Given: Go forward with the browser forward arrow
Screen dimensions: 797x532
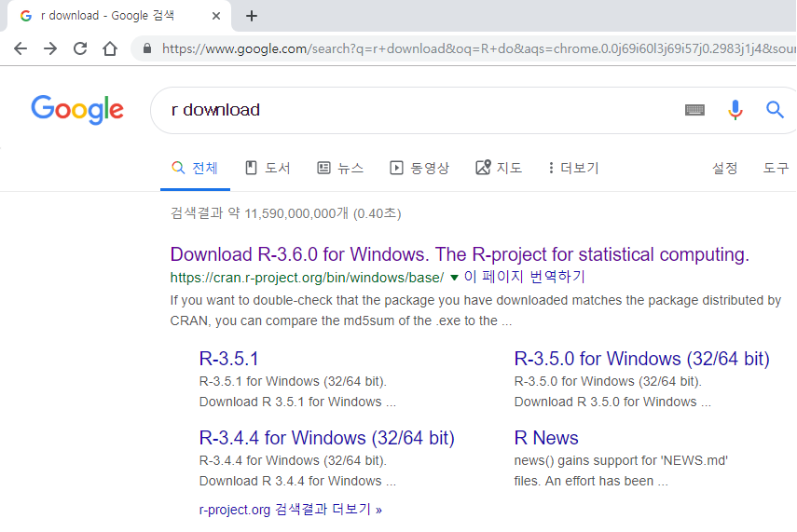Looking at the screenshot, I should coord(50,48).
